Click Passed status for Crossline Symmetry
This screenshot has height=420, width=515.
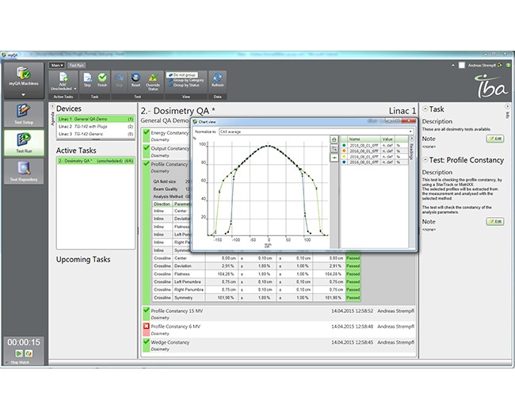[353, 297]
